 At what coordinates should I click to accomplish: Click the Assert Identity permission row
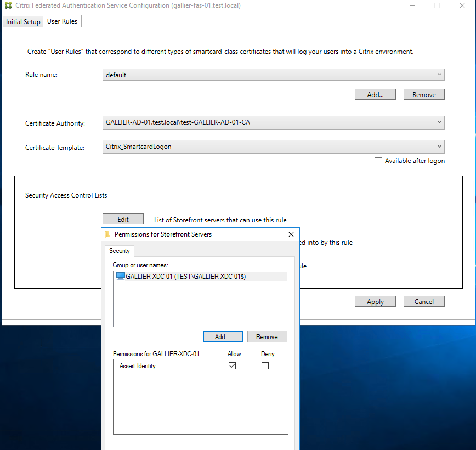200,366
